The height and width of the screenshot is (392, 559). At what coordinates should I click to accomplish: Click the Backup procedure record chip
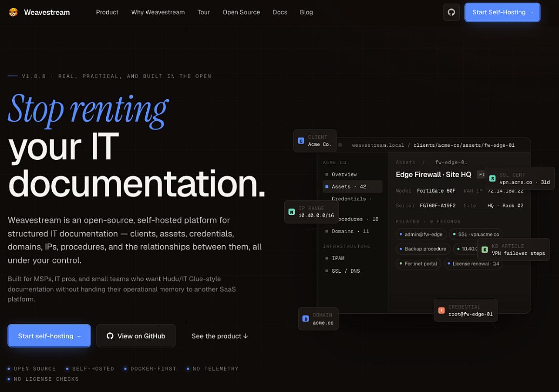coord(423,249)
